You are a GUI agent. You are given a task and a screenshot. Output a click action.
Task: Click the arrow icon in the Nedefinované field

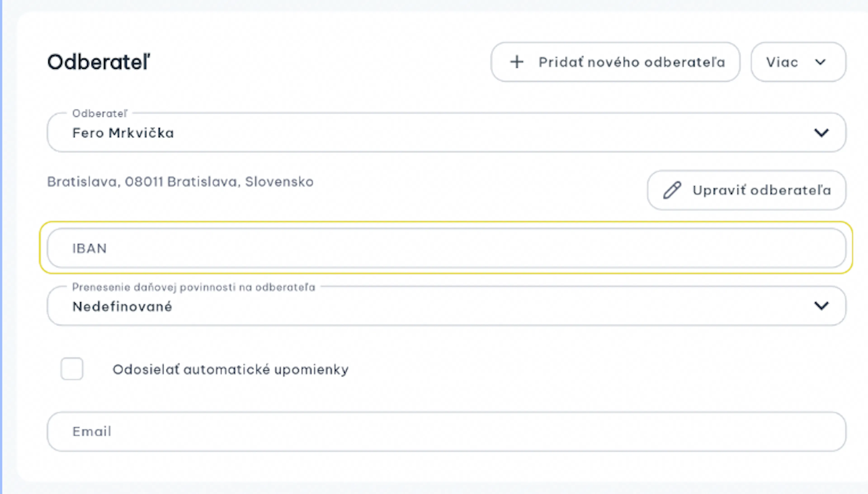coord(821,306)
